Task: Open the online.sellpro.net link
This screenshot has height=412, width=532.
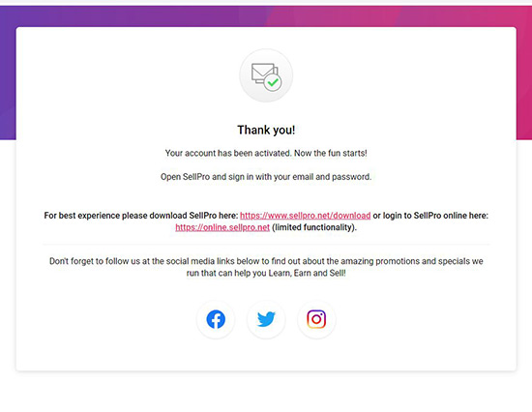Action: [x=222, y=227]
